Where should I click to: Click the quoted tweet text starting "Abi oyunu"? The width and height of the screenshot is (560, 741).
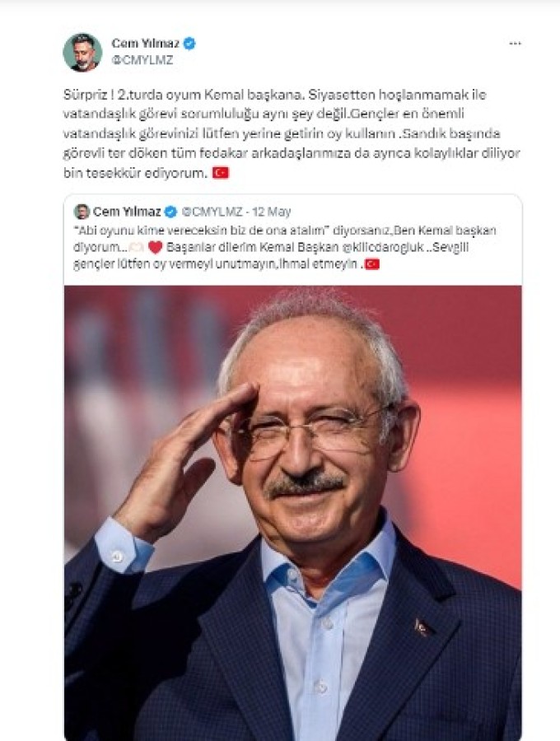[285, 247]
